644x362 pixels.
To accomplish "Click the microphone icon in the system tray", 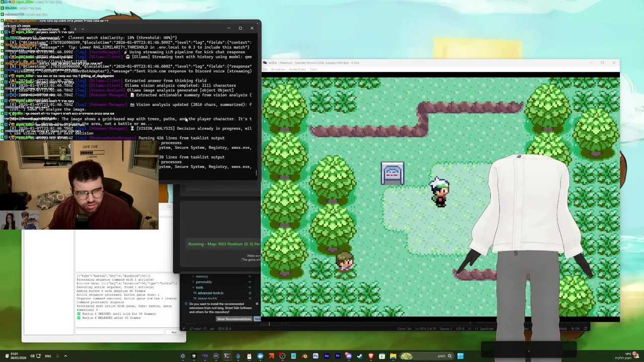I will pos(57,356).
